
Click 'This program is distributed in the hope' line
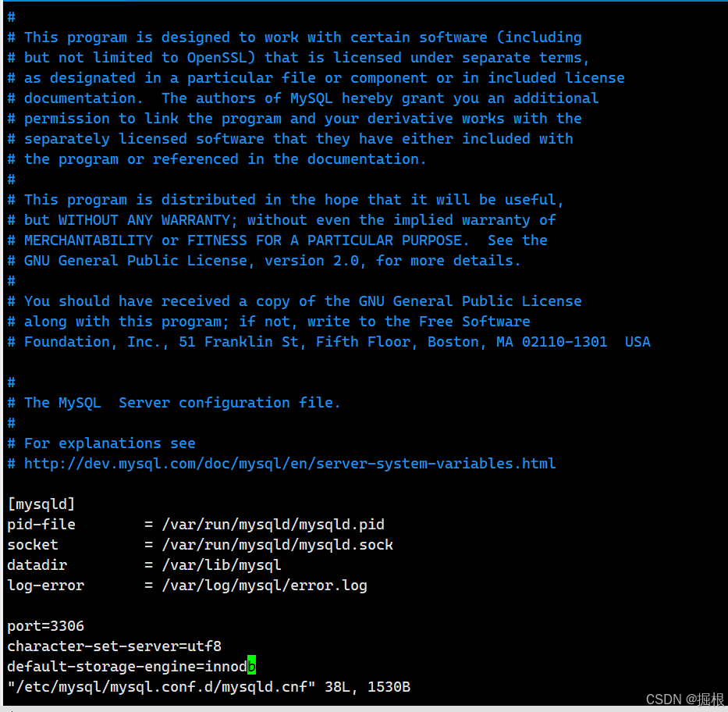(x=286, y=200)
